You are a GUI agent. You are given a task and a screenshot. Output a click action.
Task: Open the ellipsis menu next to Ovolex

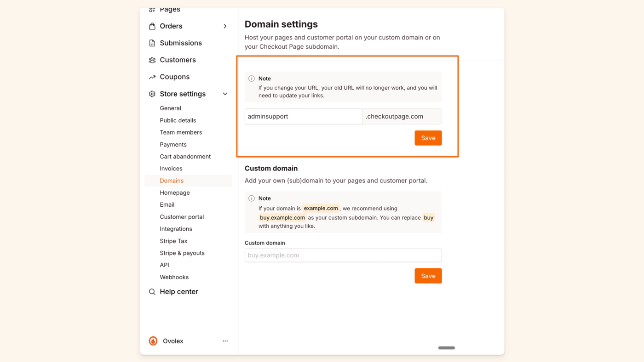tap(225, 340)
